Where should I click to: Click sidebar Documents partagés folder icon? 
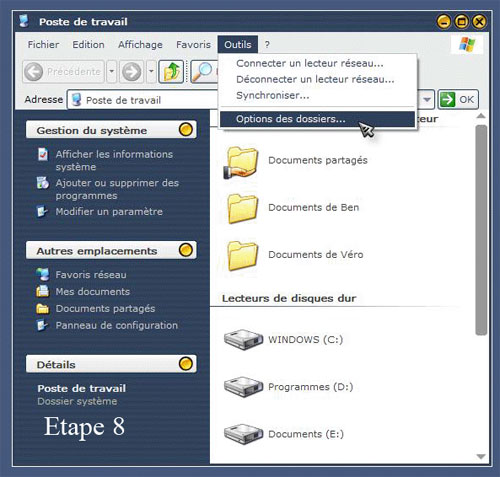click(43, 309)
